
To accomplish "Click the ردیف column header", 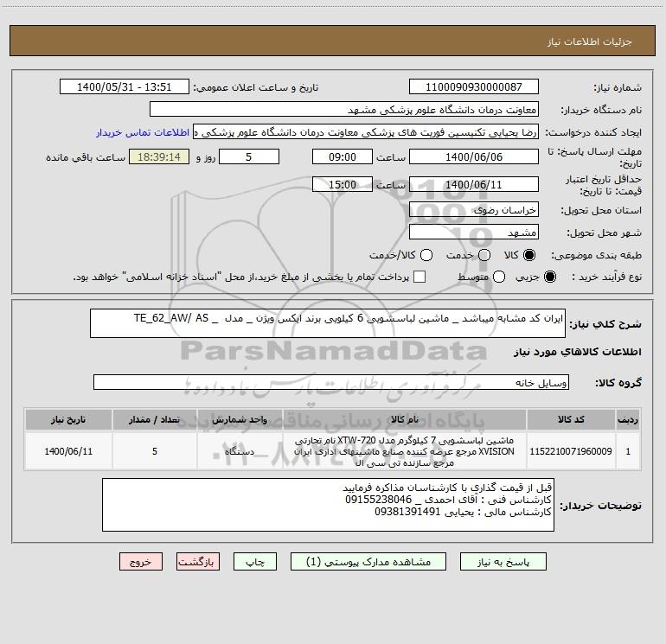I will (x=628, y=420).
